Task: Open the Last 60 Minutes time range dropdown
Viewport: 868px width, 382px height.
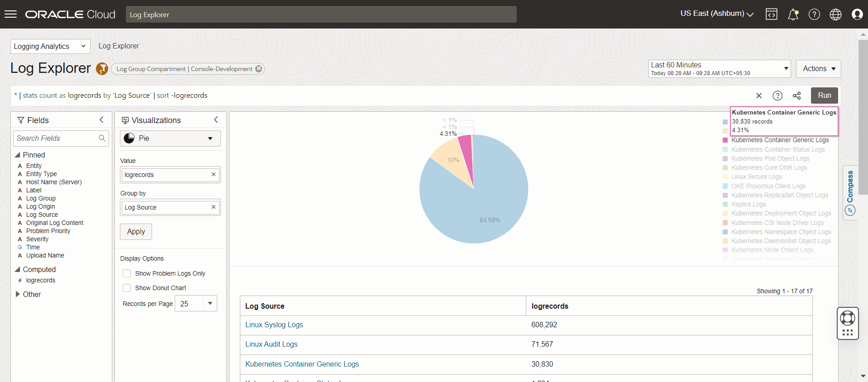Action: 720,69
